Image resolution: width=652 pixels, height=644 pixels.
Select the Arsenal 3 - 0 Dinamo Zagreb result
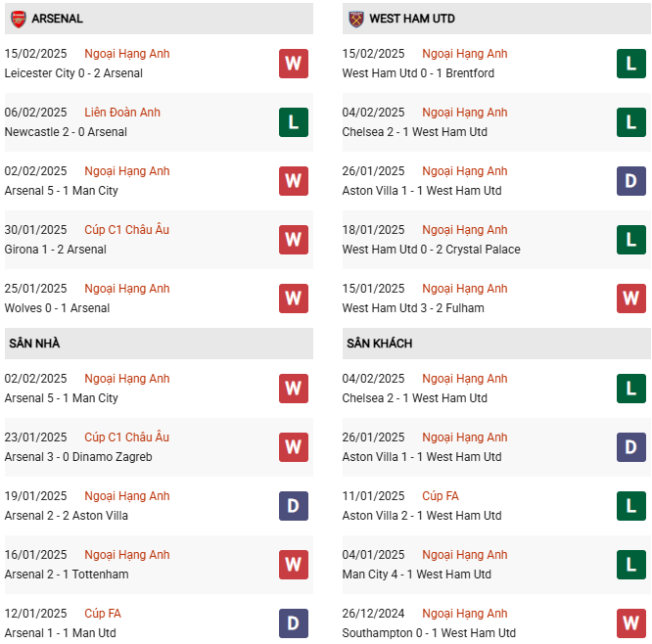point(78,457)
